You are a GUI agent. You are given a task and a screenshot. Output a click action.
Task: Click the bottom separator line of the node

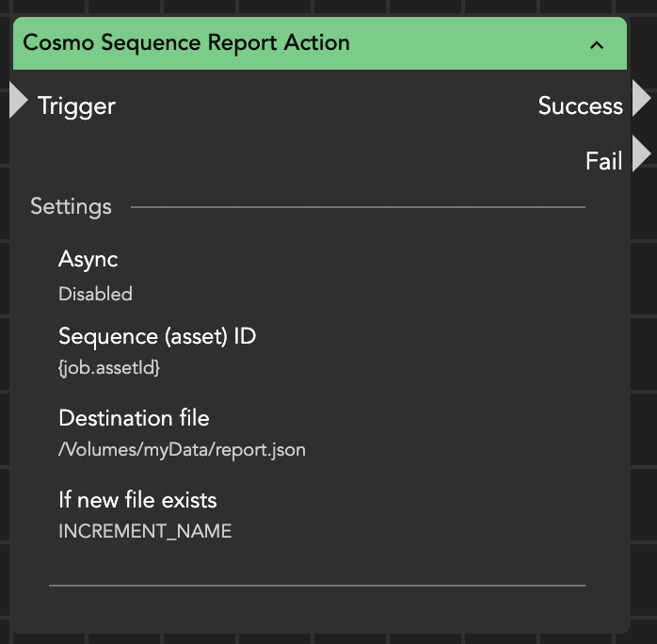pyautogui.click(x=316, y=586)
